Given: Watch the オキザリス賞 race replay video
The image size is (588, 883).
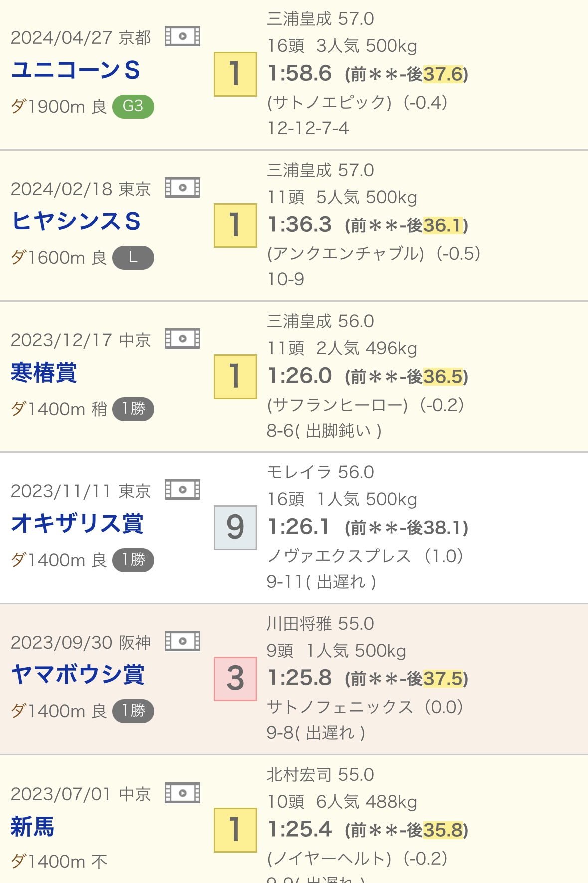Looking at the screenshot, I should tap(183, 490).
